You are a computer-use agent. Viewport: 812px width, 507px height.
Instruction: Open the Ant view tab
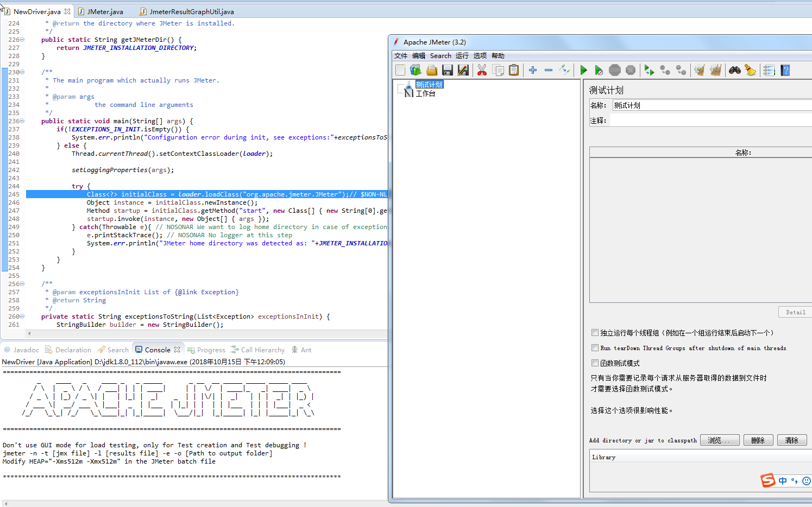[301, 350]
